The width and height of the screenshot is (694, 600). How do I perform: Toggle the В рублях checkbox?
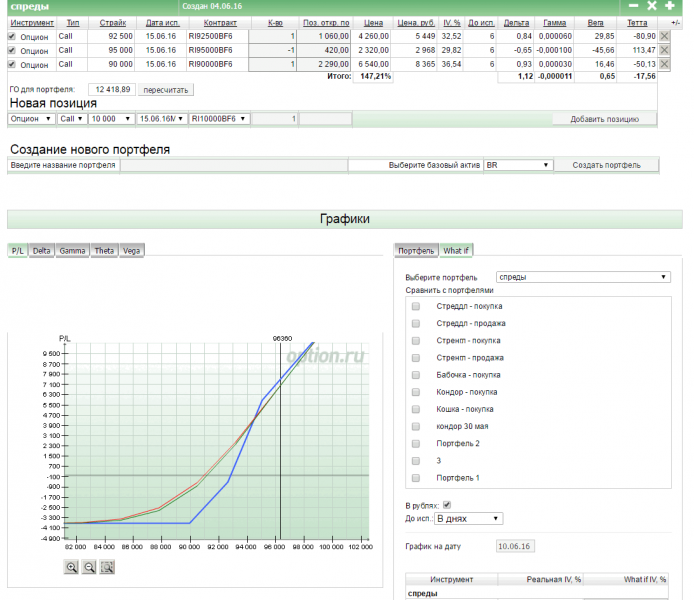coord(447,505)
